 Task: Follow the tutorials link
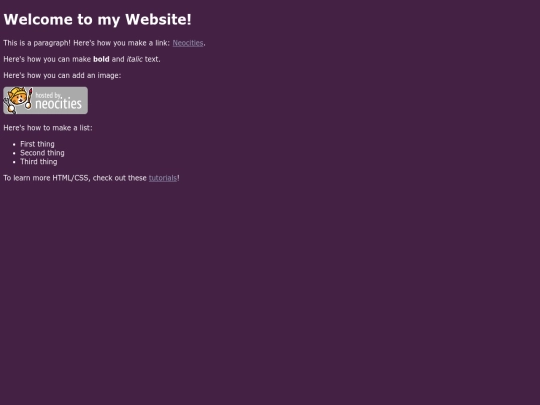pyautogui.click(x=163, y=178)
